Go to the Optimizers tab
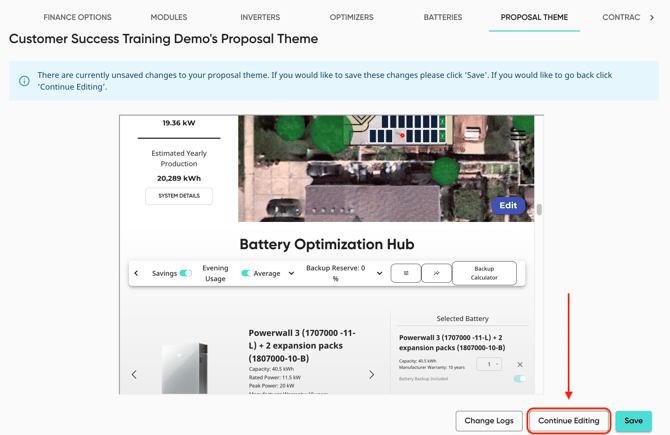The image size is (670, 435). click(351, 17)
